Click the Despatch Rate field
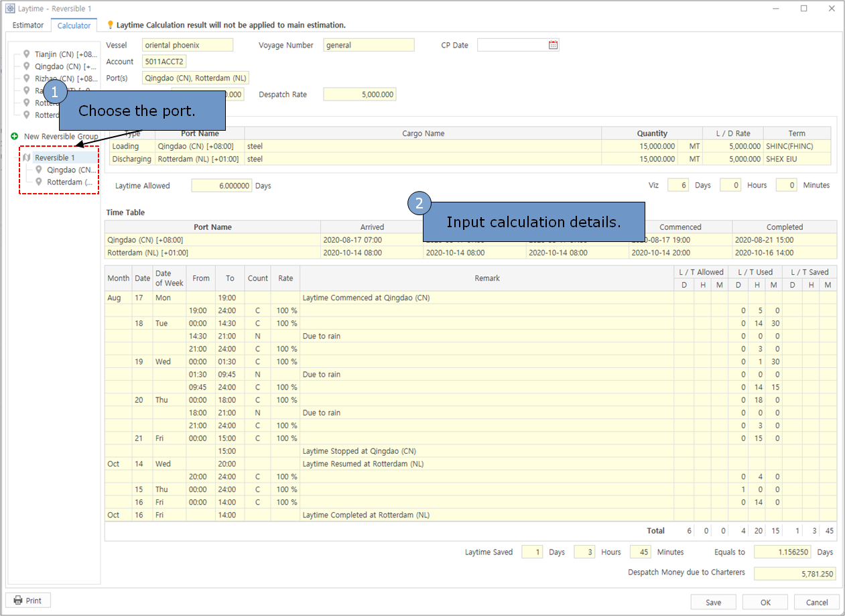This screenshot has width=845, height=616. pos(360,95)
